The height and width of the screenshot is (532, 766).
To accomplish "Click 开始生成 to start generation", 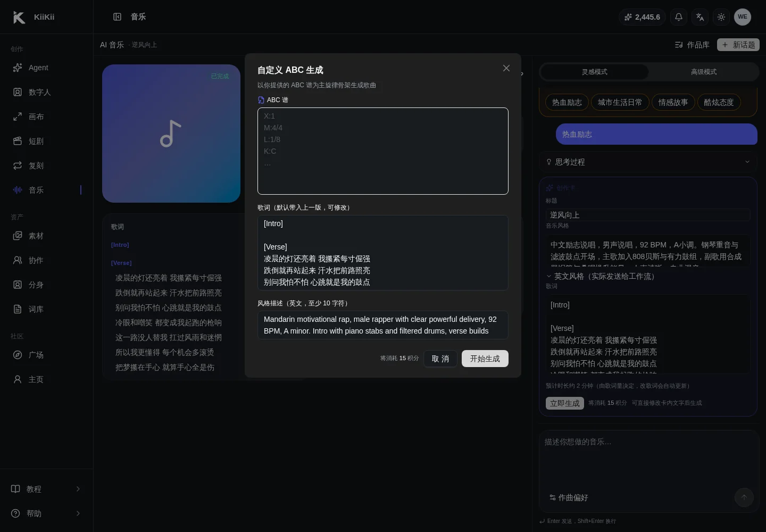I will (x=485, y=359).
